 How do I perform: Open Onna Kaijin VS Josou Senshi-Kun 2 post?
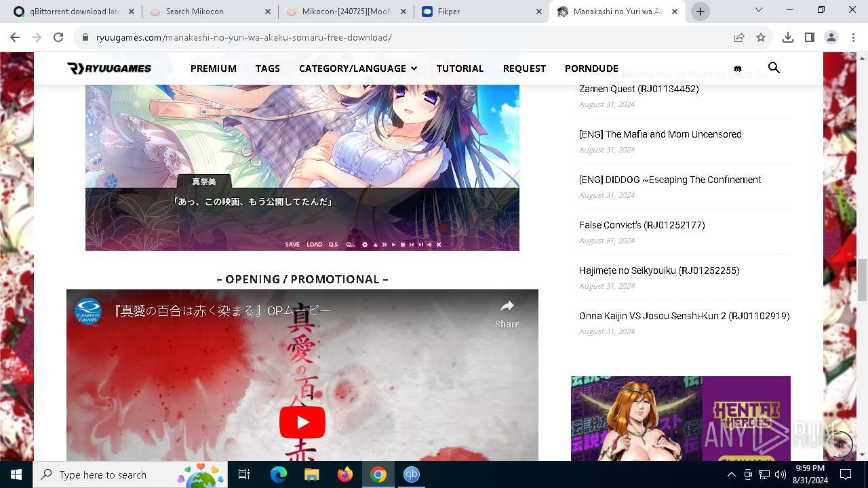click(684, 316)
